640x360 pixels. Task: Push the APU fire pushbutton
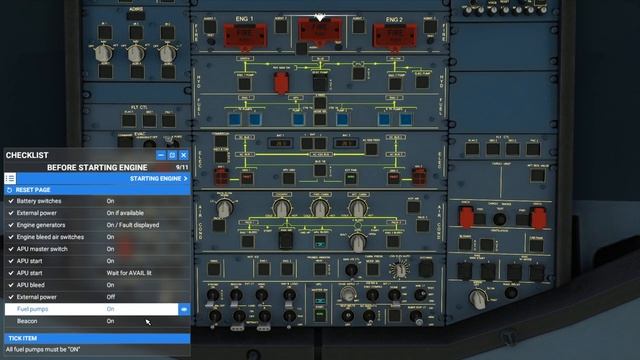click(x=320, y=31)
